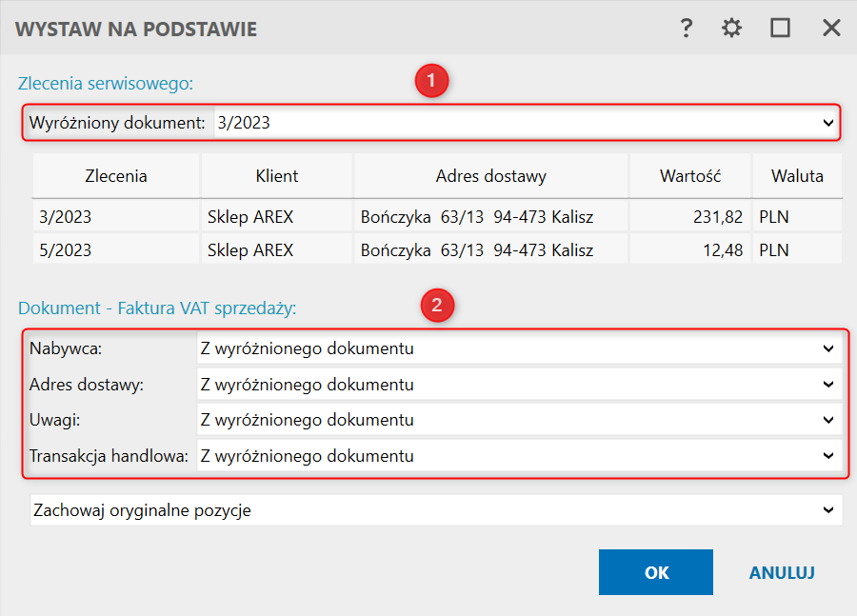The height and width of the screenshot is (616, 857).
Task: Click the OK button
Action: (x=656, y=572)
